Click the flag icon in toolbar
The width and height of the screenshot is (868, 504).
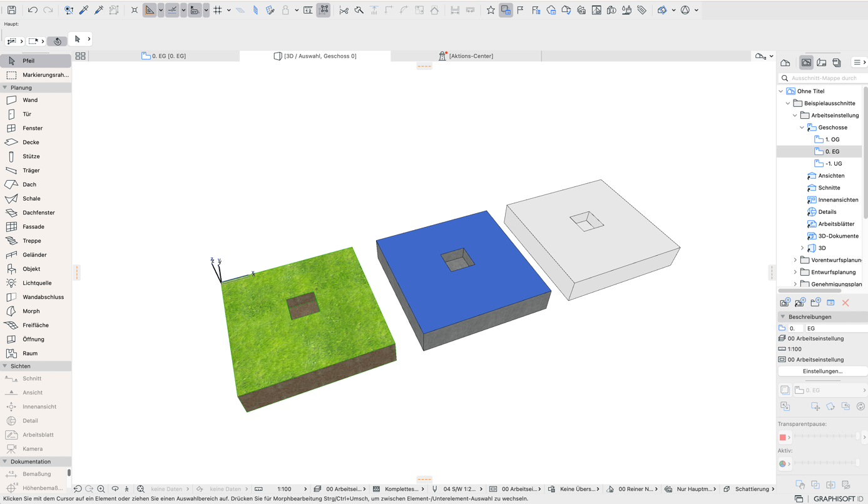tap(521, 10)
